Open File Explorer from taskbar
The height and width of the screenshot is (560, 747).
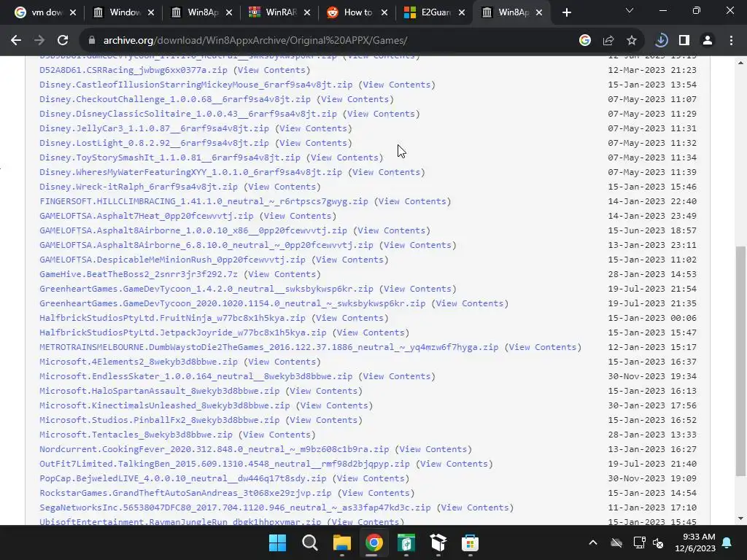(x=341, y=542)
